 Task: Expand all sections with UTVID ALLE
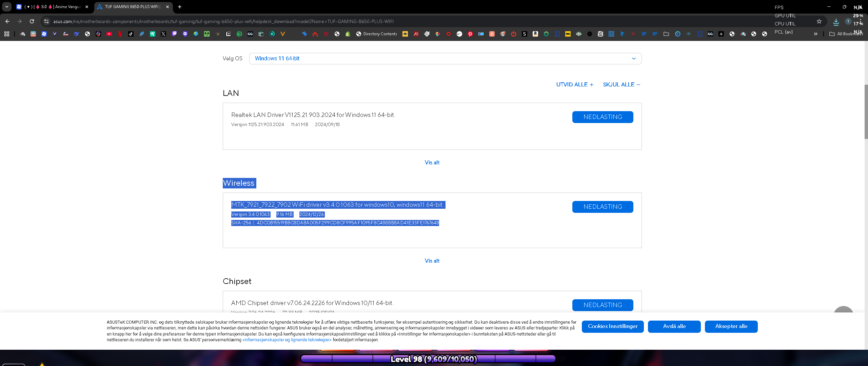coord(575,85)
